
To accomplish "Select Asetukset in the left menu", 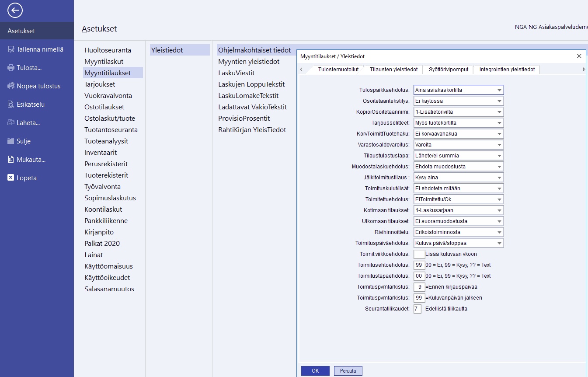I will pyautogui.click(x=37, y=31).
